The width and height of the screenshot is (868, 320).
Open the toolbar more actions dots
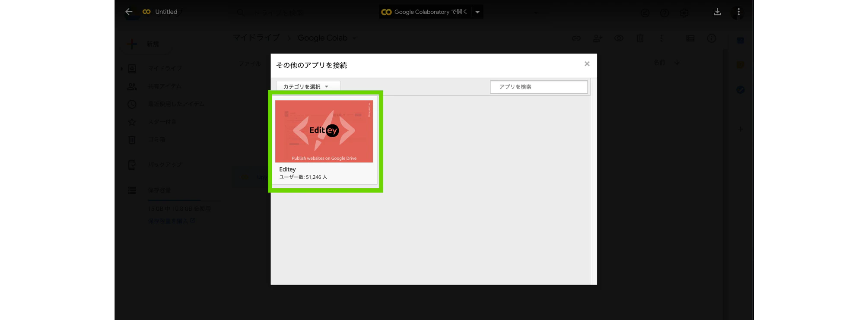tap(661, 38)
